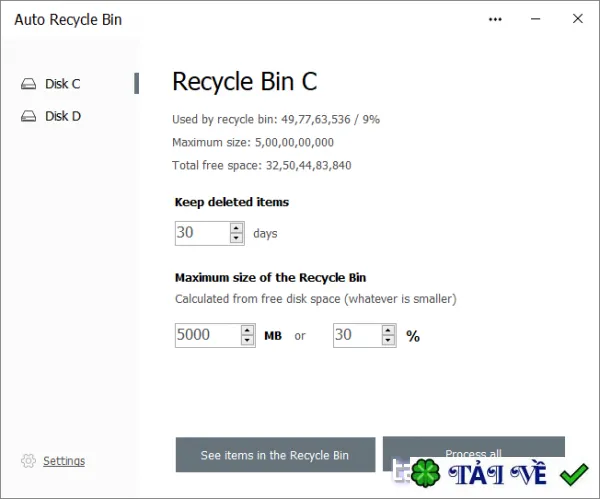Minimize the Auto Recycle Bin window
The height and width of the screenshot is (499, 600).
[536, 19]
